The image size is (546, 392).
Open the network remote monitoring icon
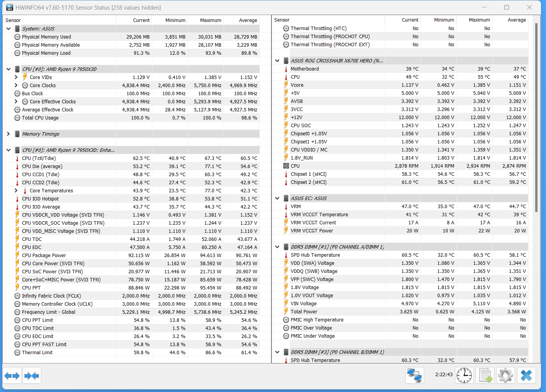pyautogui.click(x=415, y=375)
